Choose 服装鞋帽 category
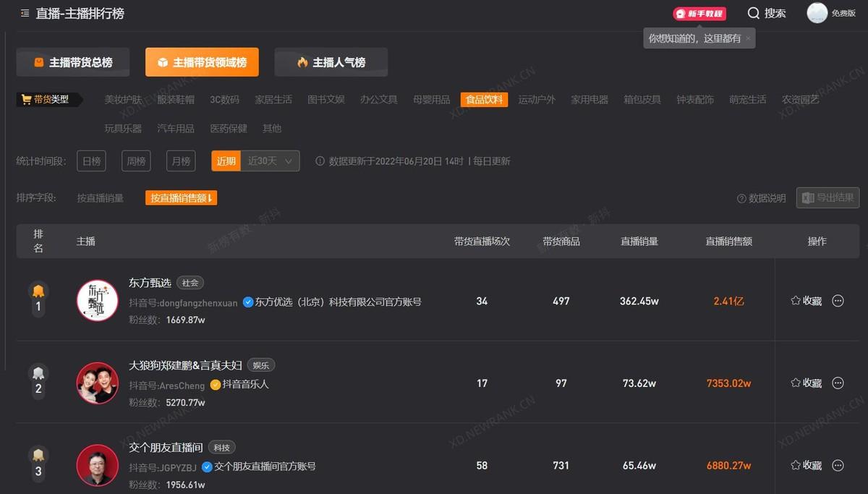 click(x=176, y=100)
